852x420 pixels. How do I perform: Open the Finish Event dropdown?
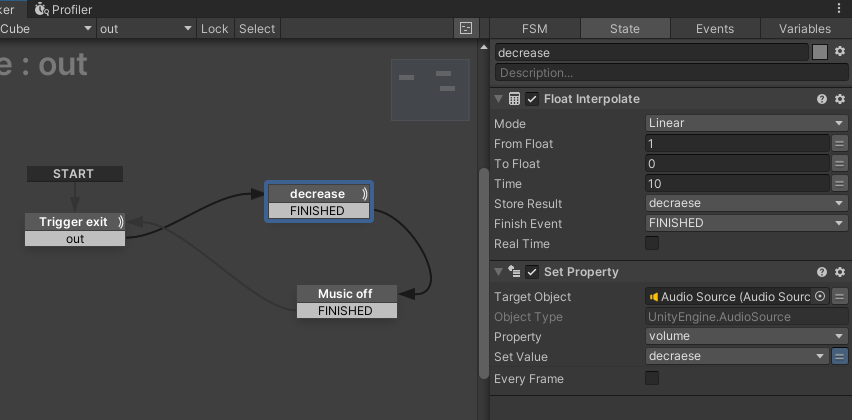pos(747,223)
